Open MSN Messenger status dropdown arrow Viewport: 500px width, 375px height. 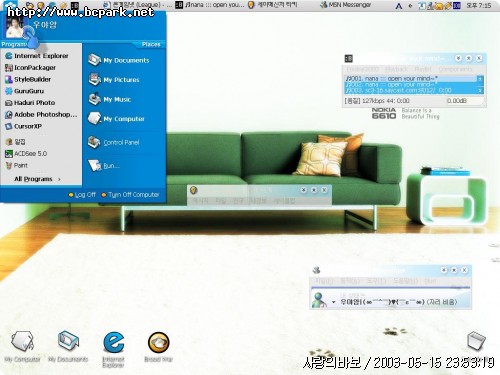coord(333,302)
